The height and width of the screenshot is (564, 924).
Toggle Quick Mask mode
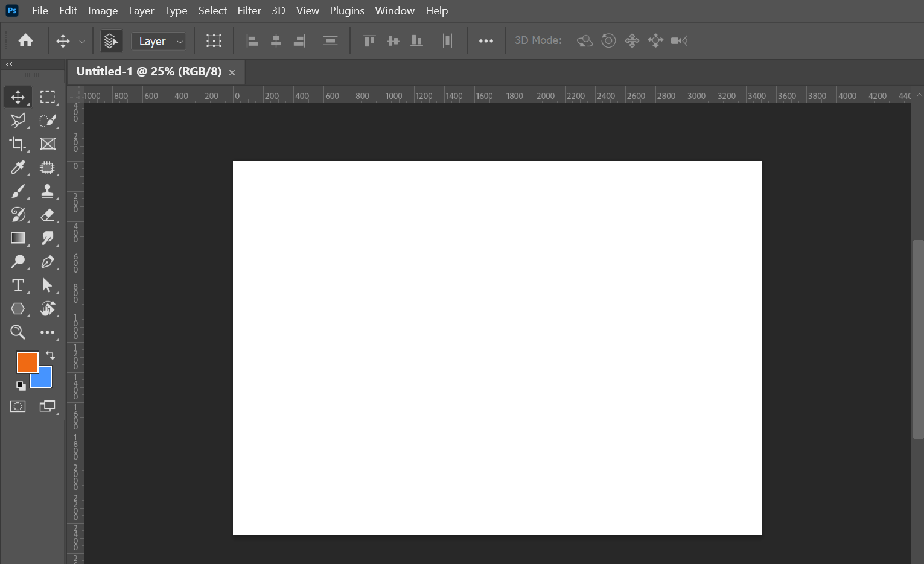click(x=18, y=407)
